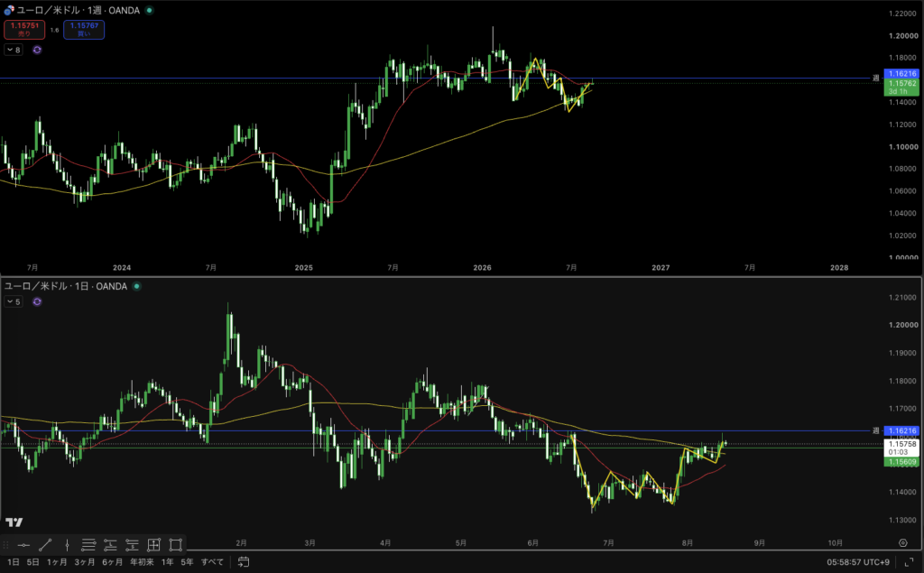Set time range to 1日
This screenshot has width=924, height=573.
click(13, 562)
